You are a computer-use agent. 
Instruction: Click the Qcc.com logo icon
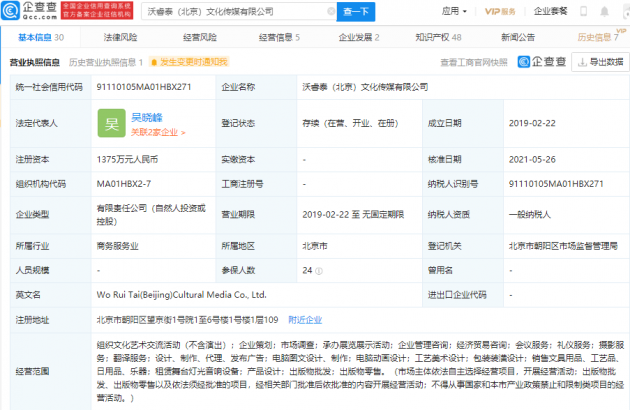point(10,11)
